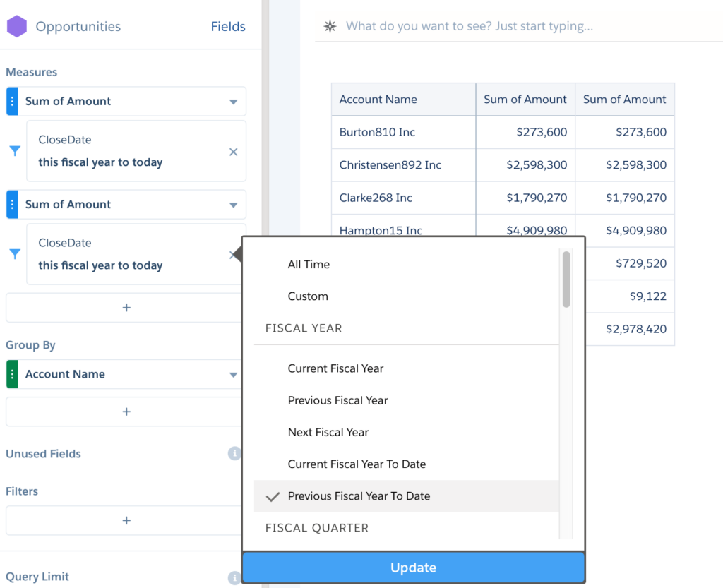Screen dimensions: 723x588
Task: Click the filter funnel icon beside first CloseDate
Action: pyautogui.click(x=15, y=151)
